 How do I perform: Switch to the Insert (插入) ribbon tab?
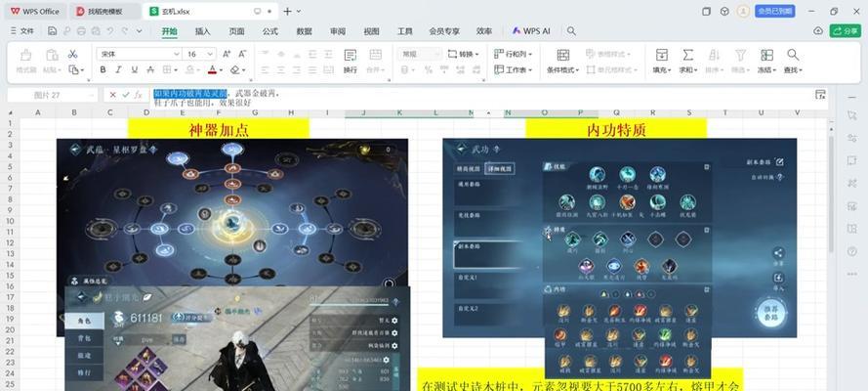click(203, 31)
